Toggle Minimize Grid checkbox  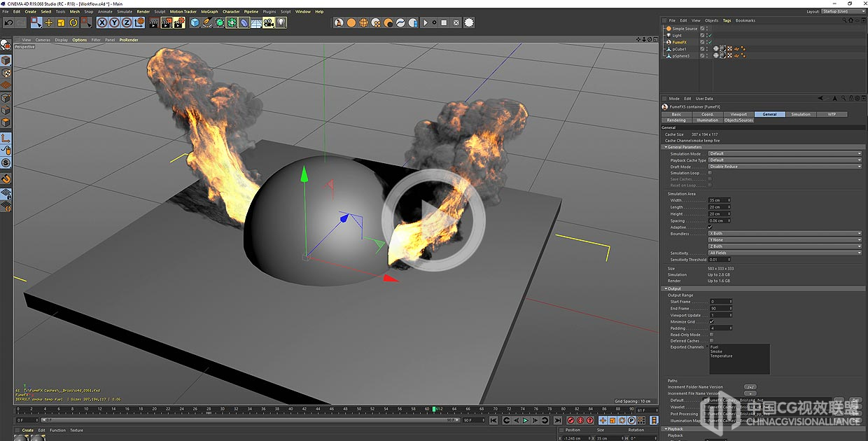711,321
